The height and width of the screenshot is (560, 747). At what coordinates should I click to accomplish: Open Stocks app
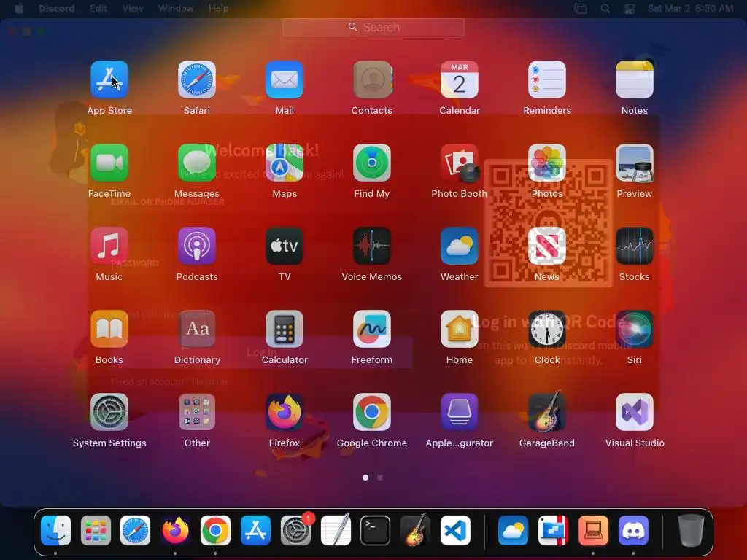tap(635, 246)
